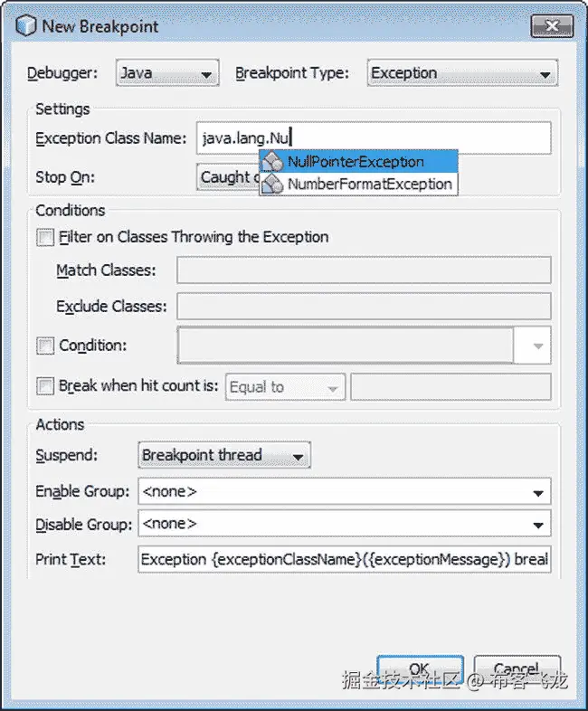
Task: Open the Debugger Java dropdown
Action: (167, 72)
